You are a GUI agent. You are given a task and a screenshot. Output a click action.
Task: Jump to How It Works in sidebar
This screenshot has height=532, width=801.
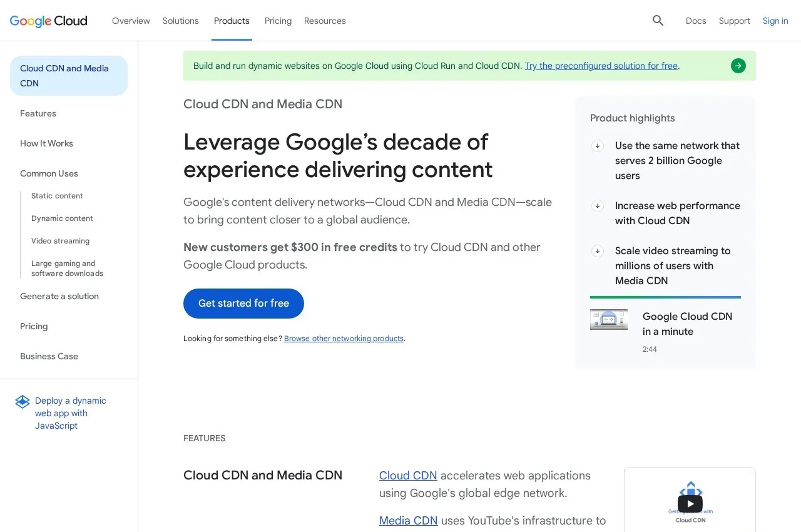click(46, 143)
